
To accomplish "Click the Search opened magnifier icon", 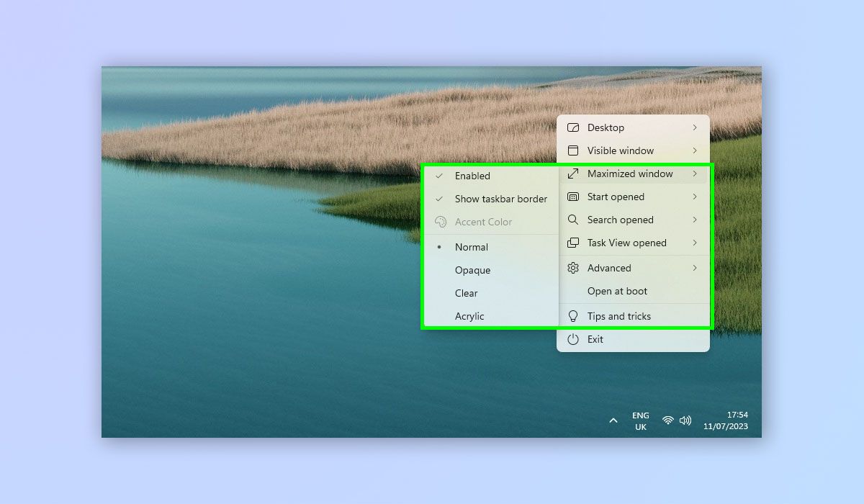I will click(x=573, y=220).
